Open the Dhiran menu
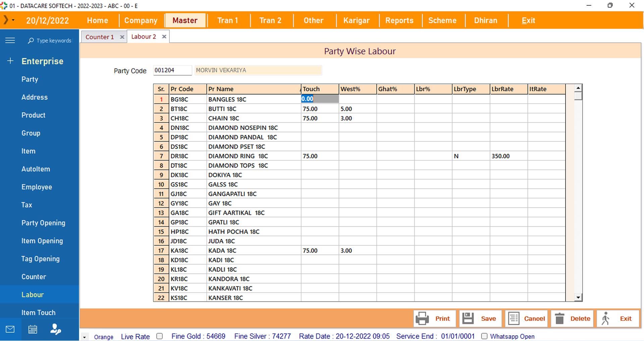This screenshot has width=644, height=341. (486, 20)
